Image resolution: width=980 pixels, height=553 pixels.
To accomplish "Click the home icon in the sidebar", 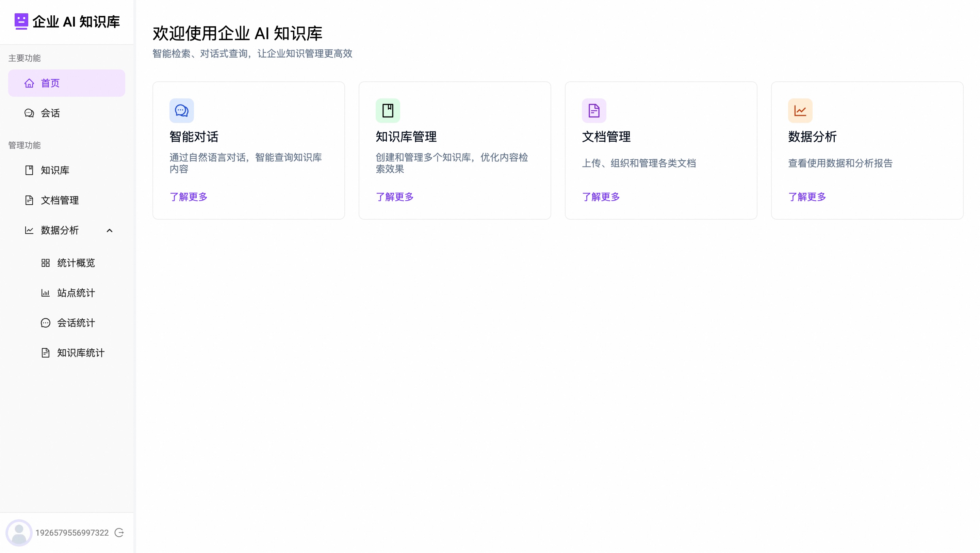I will coord(29,83).
